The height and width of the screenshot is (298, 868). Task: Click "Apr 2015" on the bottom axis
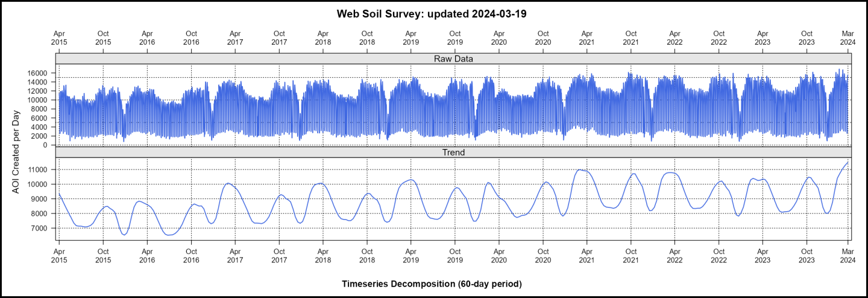coord(59,255)
